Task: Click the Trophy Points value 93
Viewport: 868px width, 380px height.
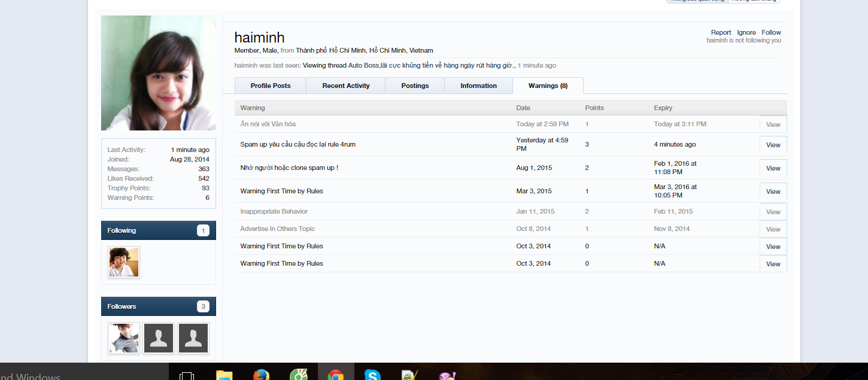Action: point(205,188)
